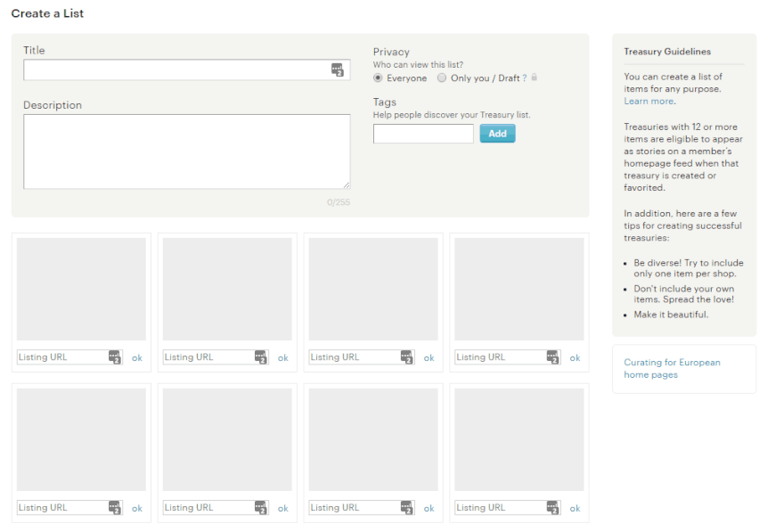784x532 pixels.
Task: Select the Everyone privacy option
Action: (379, 78)
